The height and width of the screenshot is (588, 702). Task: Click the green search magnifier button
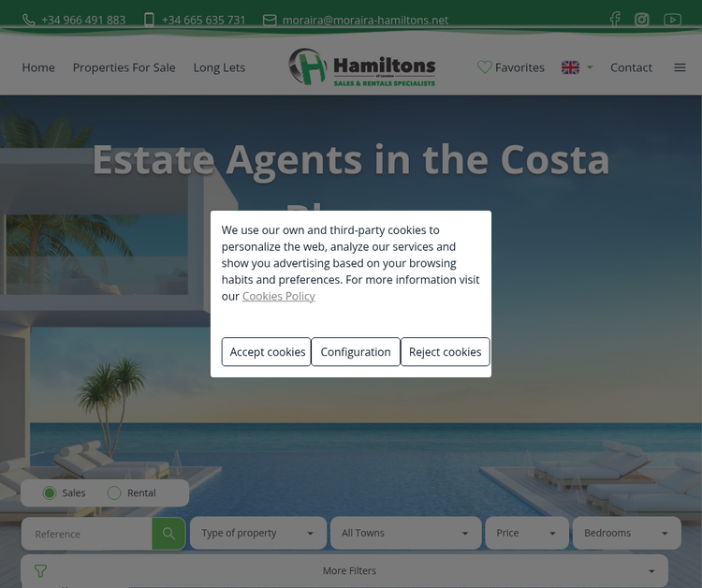pyautogui.click(x=168, y=534)
